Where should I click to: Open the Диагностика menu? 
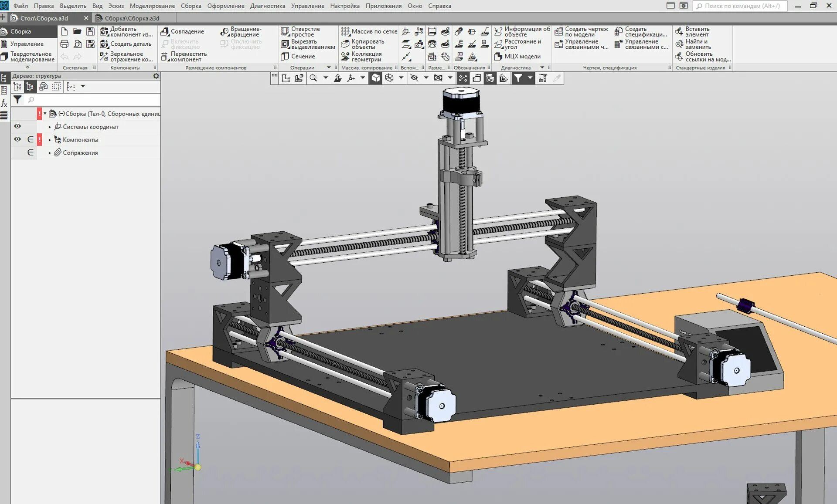[x=267, y=6]
